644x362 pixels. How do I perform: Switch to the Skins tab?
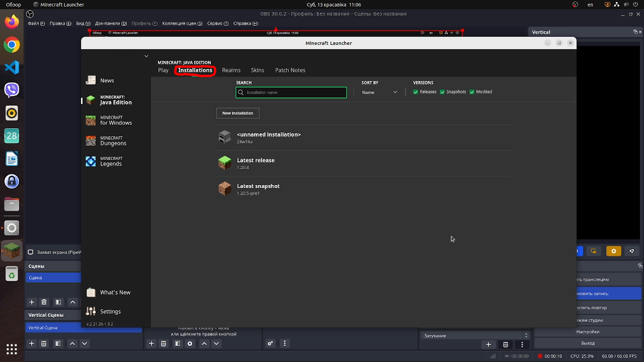[x=258, y=70]
